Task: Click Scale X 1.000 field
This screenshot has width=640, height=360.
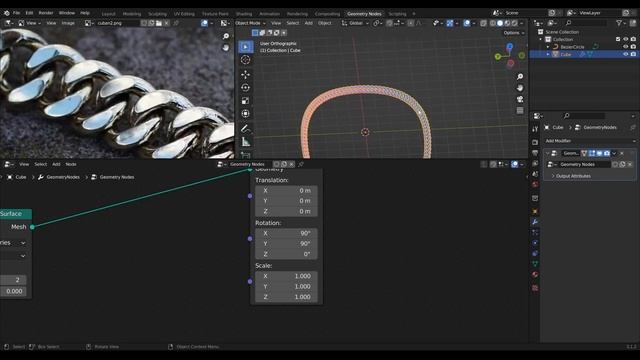Action: pyautogui.click(x=286, y=276)
